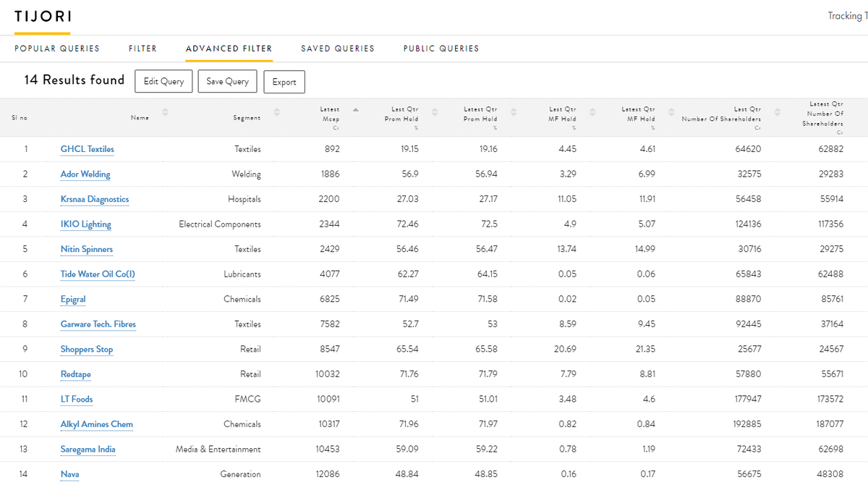
Task: Switch to the Filter tab
Action: pos(142,48)
